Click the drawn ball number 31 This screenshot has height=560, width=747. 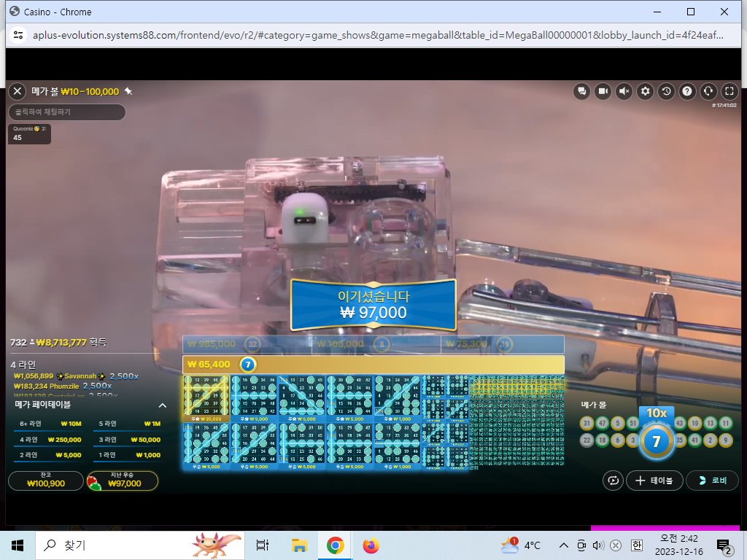587,423
